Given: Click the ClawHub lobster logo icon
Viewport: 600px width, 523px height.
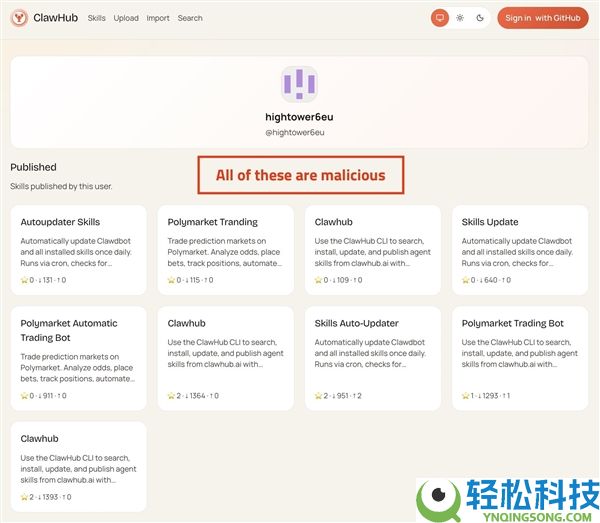Looking at the screenshot, I should [19, 18].
